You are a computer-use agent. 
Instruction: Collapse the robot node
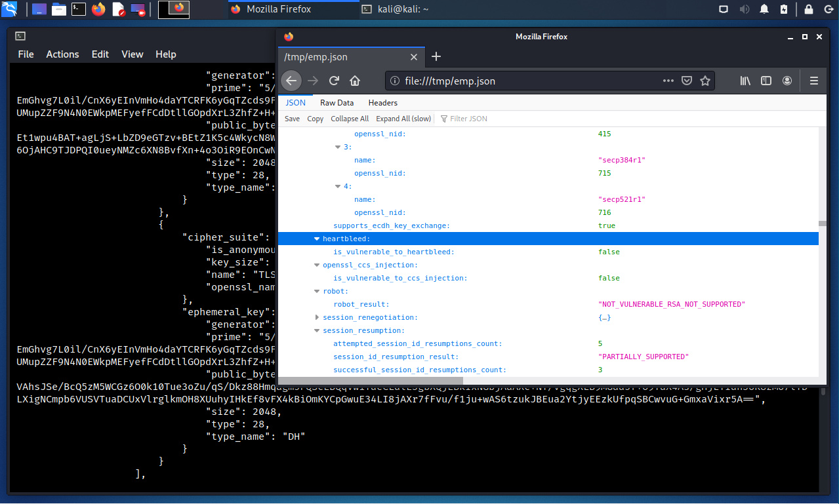coord(317,292)
